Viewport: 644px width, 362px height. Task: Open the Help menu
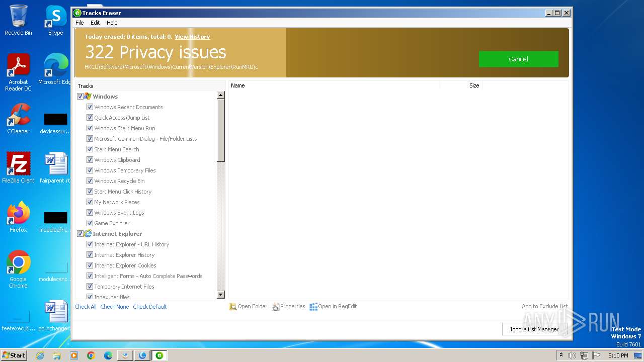[x=112, y=23]
